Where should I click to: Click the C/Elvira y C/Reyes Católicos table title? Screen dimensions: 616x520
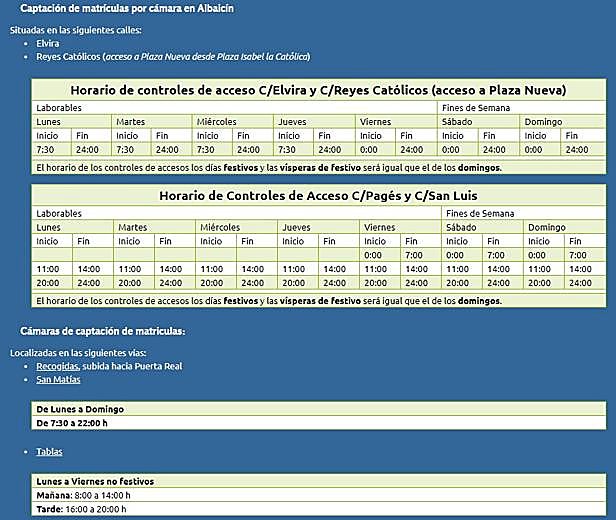click(x=318, y=90)
